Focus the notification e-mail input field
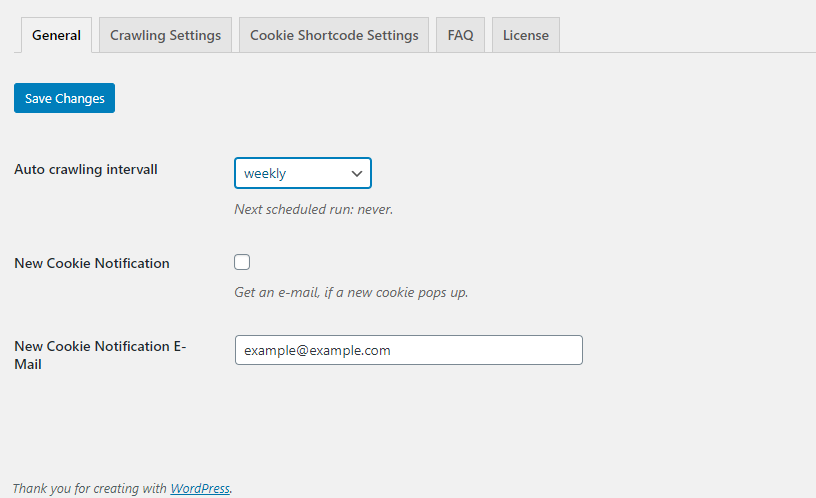The width and height of the screenshot is (816, 498). click(x=409, y=350)
